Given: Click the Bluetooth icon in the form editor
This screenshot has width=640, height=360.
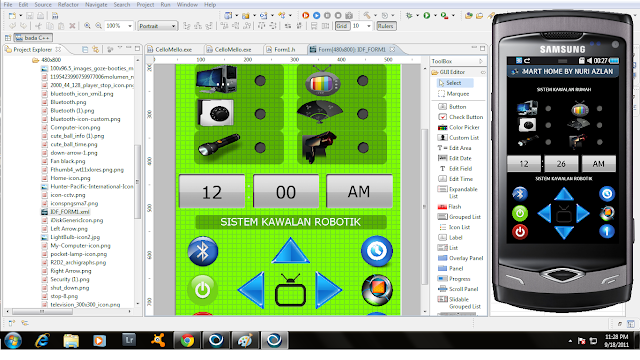Looking at the screenshot, I should [x=203, y=251].
